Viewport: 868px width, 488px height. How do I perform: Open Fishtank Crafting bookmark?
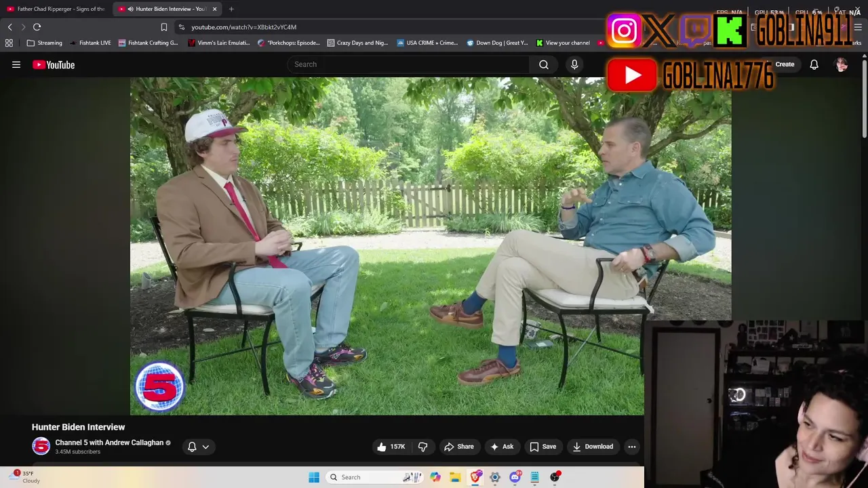149,43
